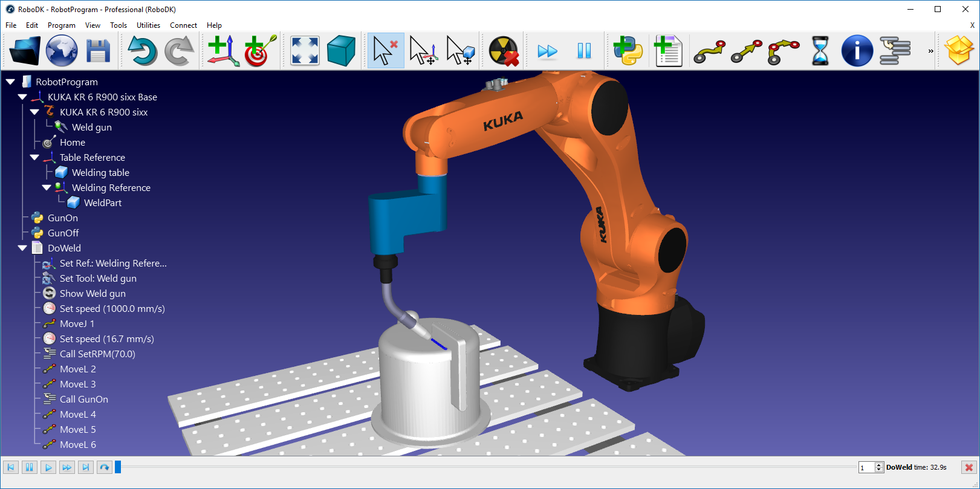Open the Connect menu
Image resolution: width=980 pixels, height=489 pixels.
[183, 25]
